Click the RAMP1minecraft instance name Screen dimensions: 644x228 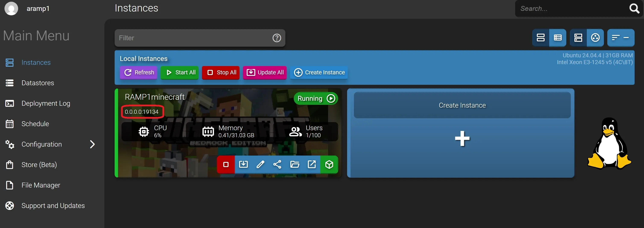tap(155, 97)
